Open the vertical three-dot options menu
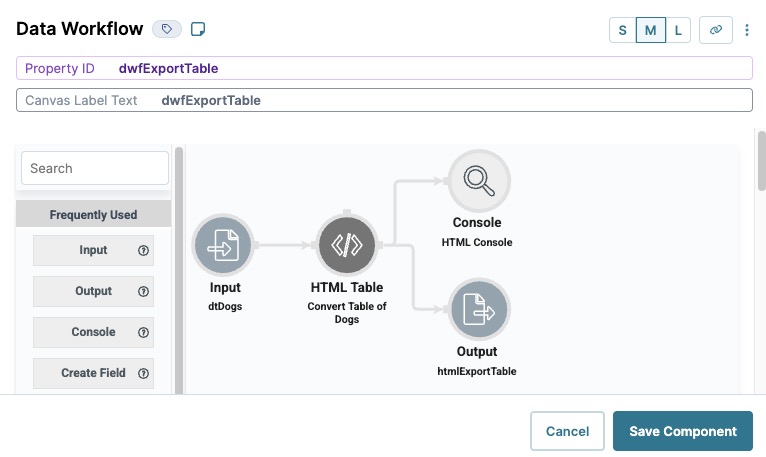The width and height of the screenshot is (766, 457). (x=747, y=30)
